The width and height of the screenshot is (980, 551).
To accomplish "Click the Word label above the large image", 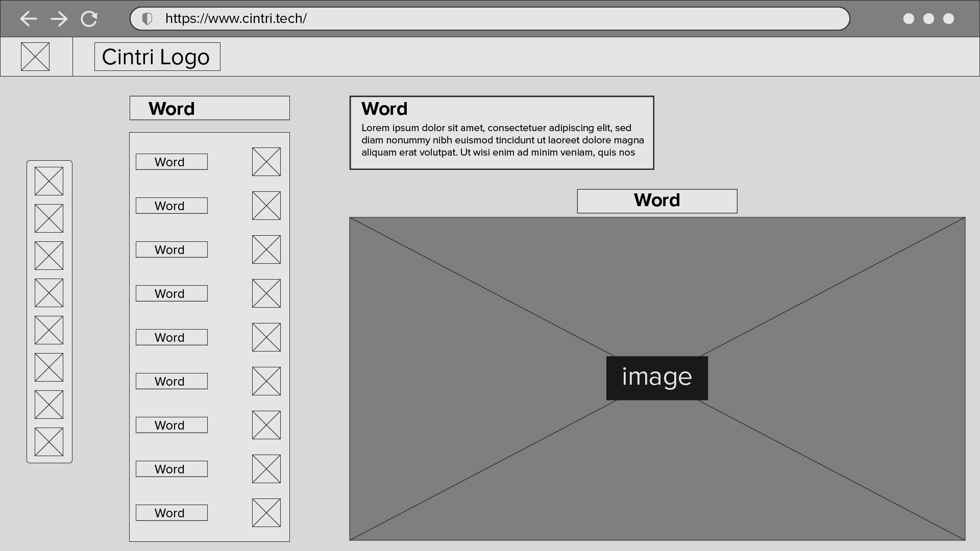I will (657, 201).
